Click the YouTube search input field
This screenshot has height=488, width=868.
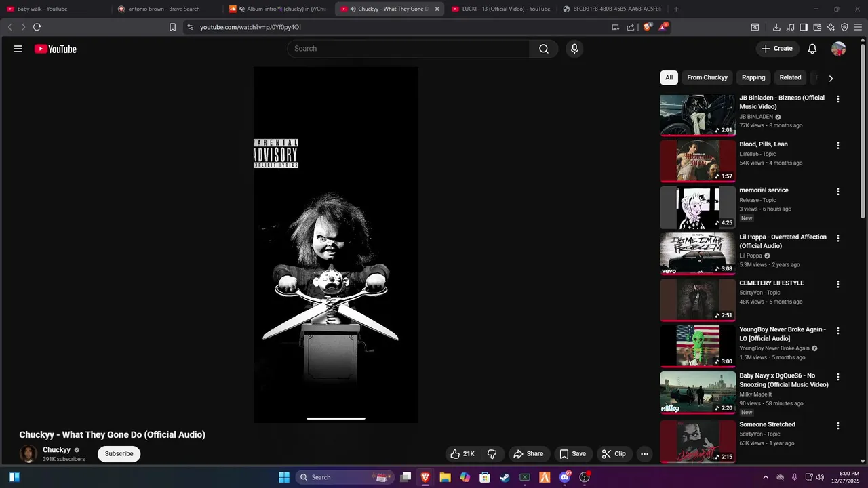click(x=408, y=49)
